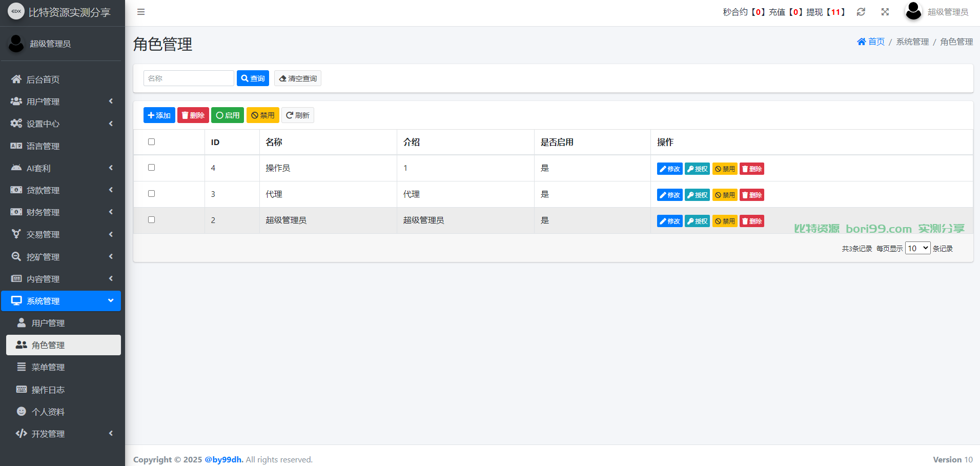
Task: Open the records-per-page dropdown showing 10
Action: click(917, 248)
